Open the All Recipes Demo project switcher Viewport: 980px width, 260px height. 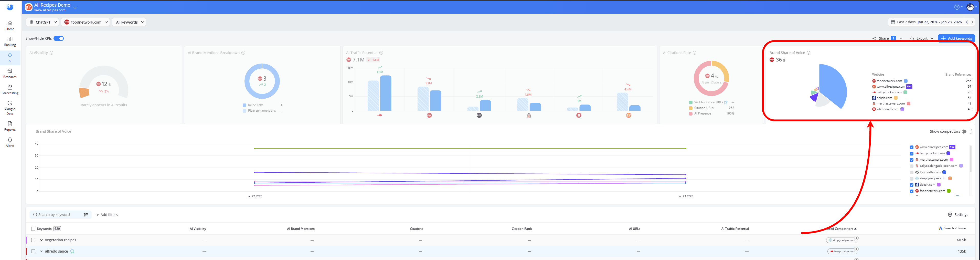point(75,8)
